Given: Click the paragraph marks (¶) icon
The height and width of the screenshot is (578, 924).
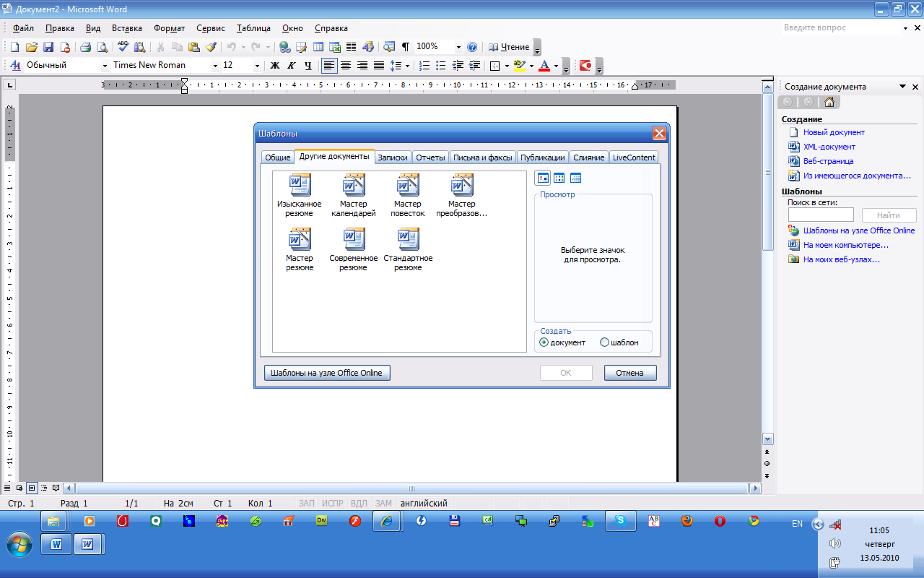Looking at the screenshot, I should coord(406,47).
